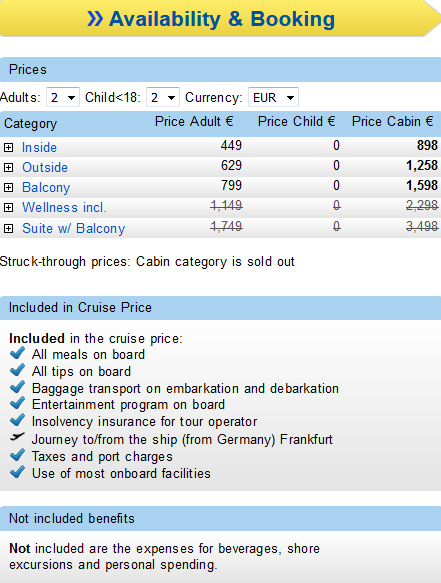
Task: Click the All meals on board text
Action: 88,354
